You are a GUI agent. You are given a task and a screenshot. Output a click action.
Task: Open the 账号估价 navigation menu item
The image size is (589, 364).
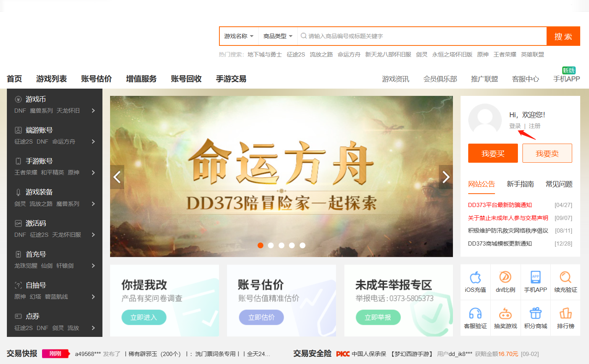coord(96,79)
